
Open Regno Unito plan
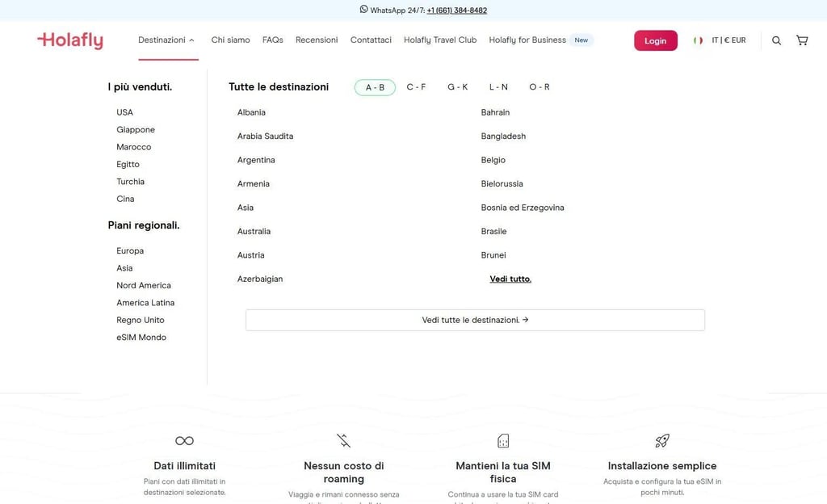141,320
